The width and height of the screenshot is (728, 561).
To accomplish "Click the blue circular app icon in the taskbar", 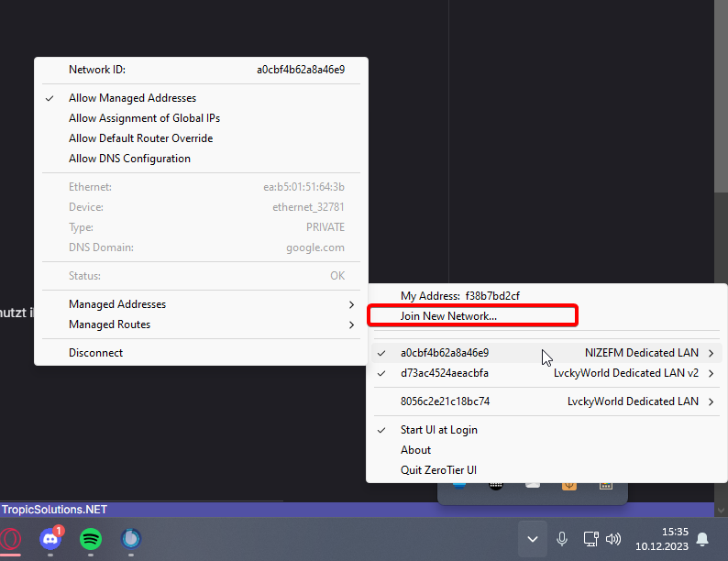I will point(130,539).
